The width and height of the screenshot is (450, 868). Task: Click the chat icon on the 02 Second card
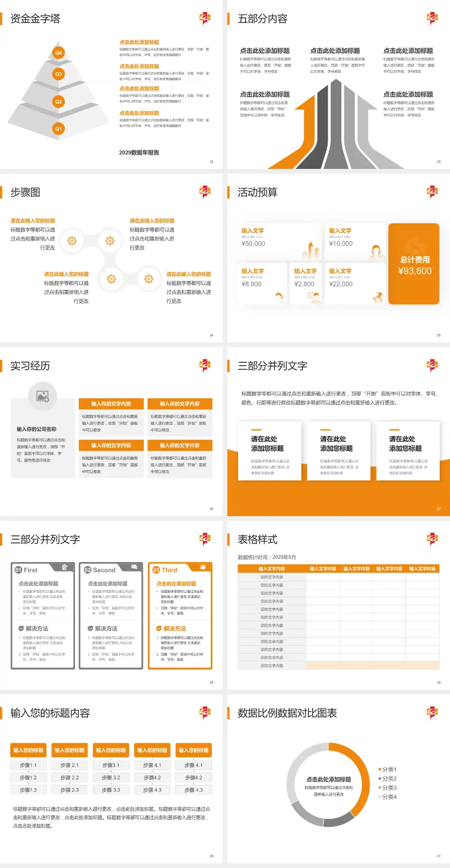coord(134,567)
